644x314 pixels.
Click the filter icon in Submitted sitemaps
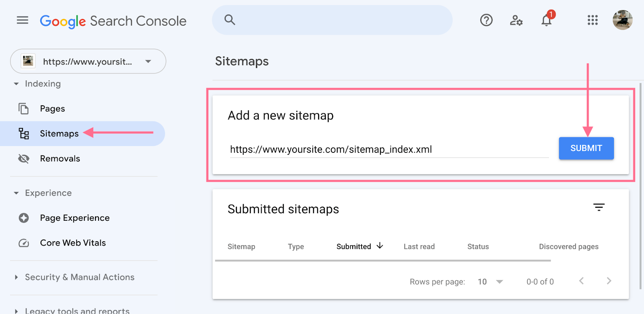[599, 207]
